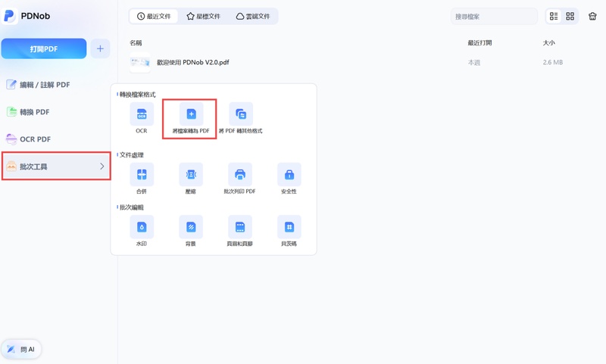Create new PDF with plus button
This screenshot has height=364, width=606.
tap(100, 48)
